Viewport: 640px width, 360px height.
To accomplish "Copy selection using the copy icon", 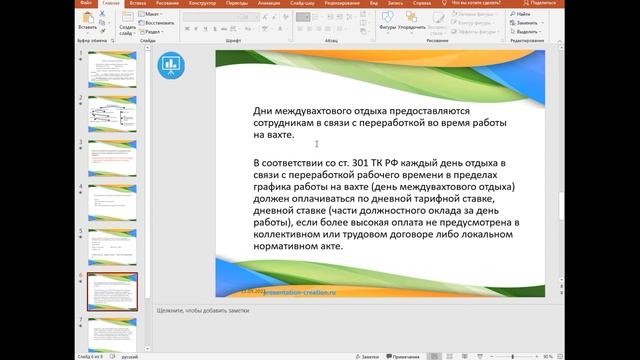I will 102,22.
